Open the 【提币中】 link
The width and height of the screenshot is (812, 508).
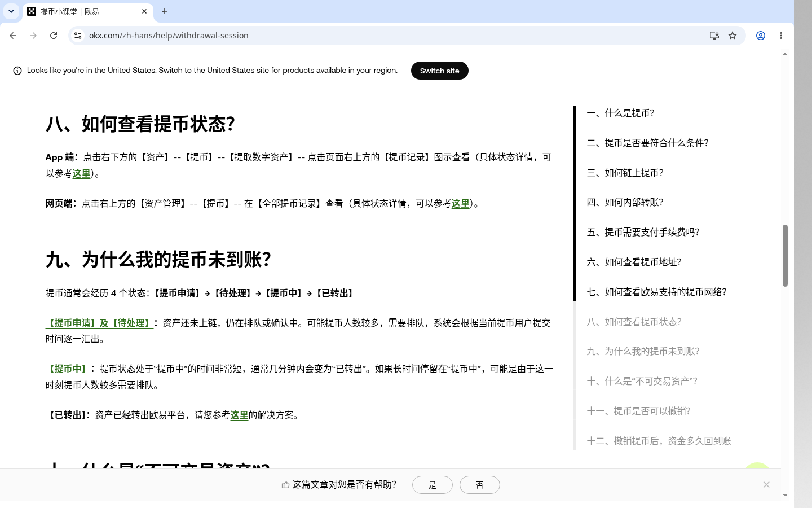tap(68, 369)
